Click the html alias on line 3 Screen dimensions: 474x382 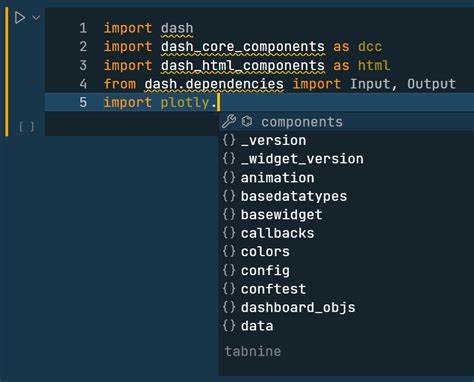(x=374, y=65)
